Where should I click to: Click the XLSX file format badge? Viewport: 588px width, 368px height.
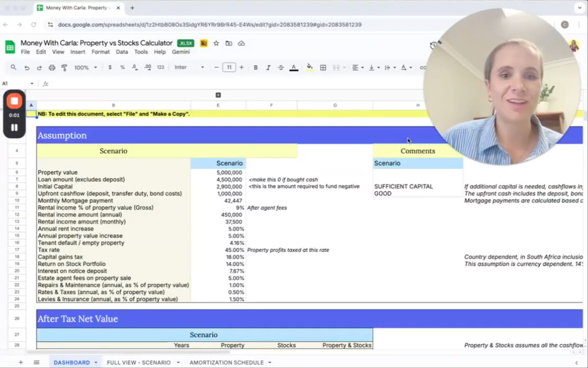click(x=186, y=43)
